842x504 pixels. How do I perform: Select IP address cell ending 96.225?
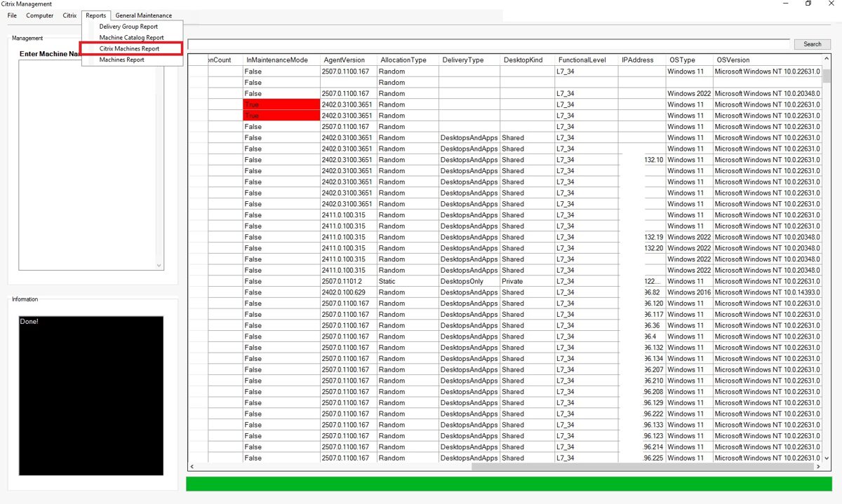(641, 458)
